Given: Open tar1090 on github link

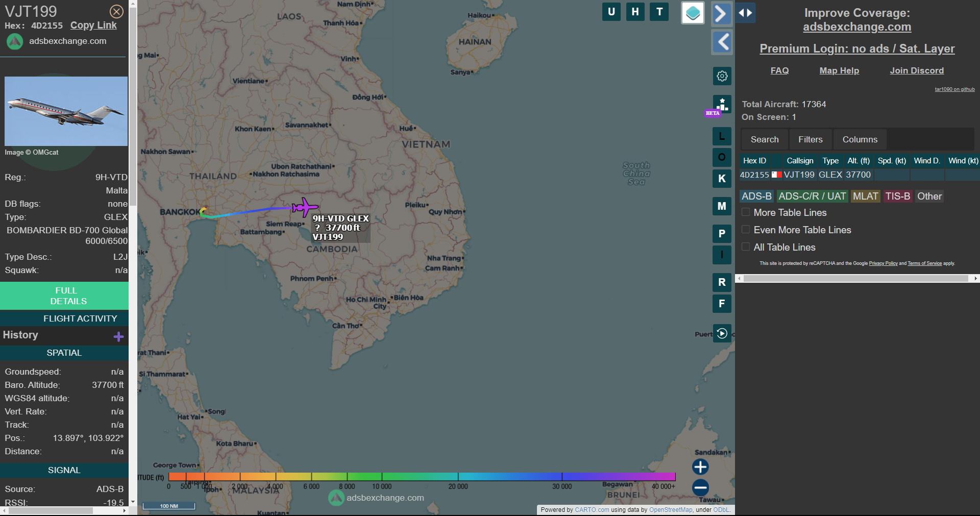Looking at the screenshot, I should coord(954,89).
